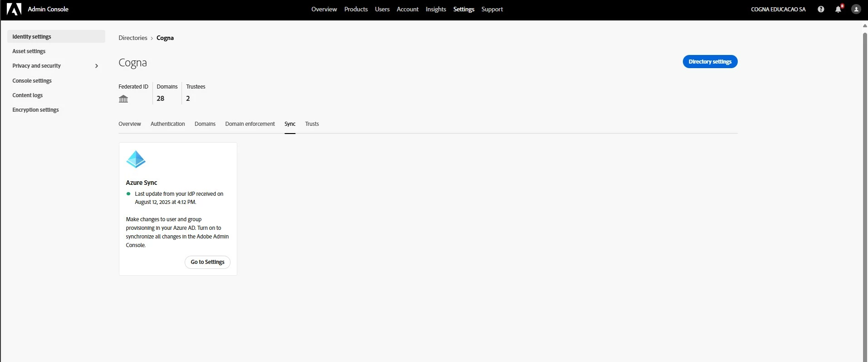The height and width of the screenshot is (362, 868).
Task: Click the Cogna breadcrumb item
Action: [165, 38]
